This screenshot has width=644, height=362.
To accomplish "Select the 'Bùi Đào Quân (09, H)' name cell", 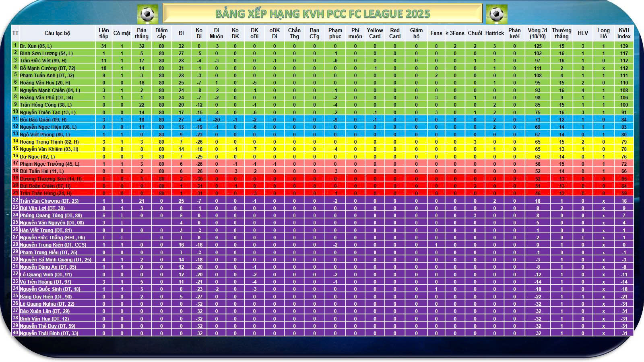I will [43, 120].
